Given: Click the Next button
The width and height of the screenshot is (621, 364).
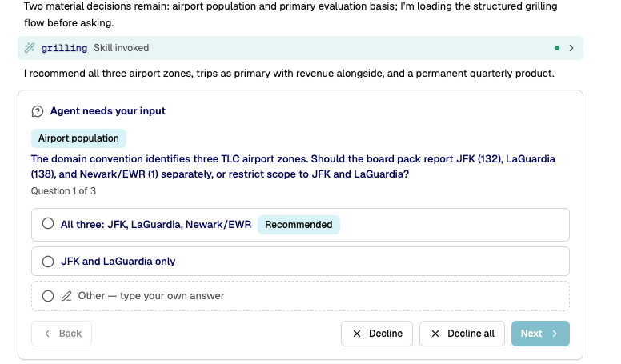Looking at the screenshot, I should click(x=540, y=334).
